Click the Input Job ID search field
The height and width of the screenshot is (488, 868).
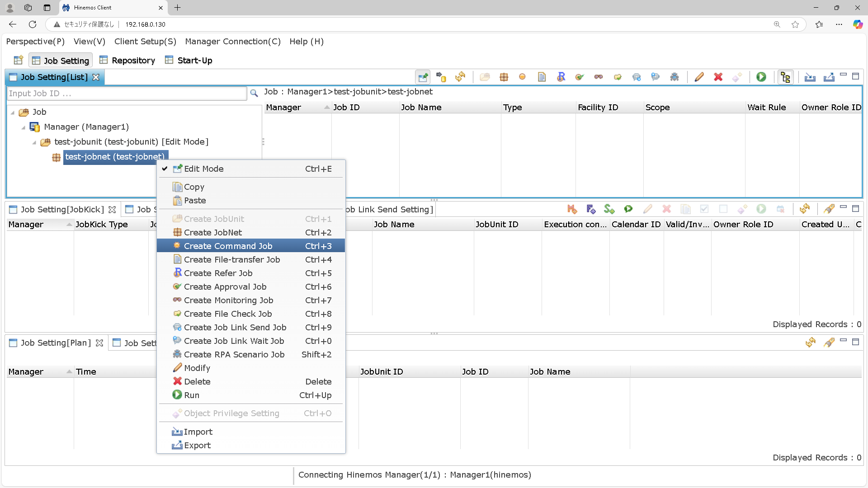(127, 94)
